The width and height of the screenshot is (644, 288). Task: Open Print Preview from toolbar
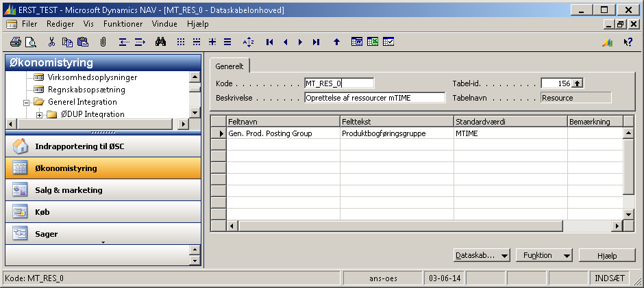pyautogui.click(x=30, y=42)
